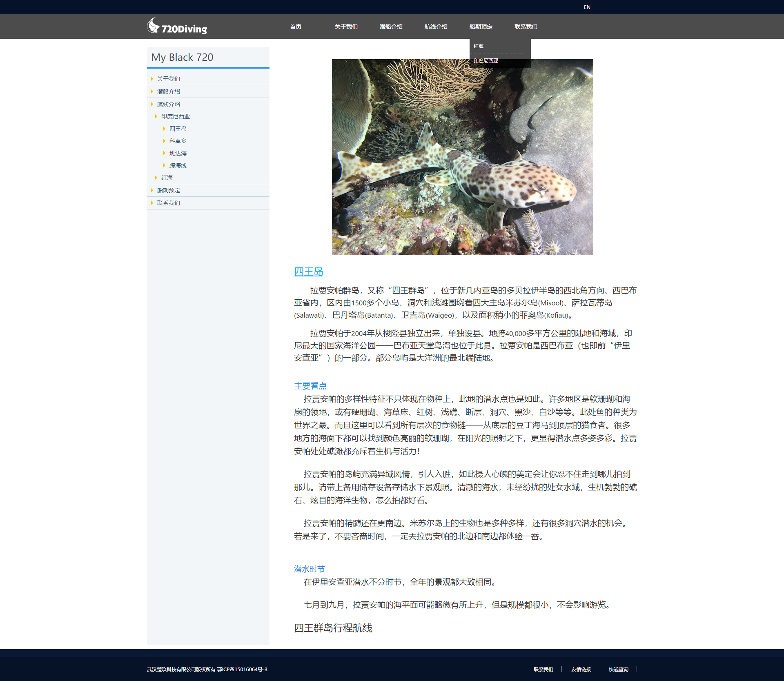Click the 720Diving dolphin logo
The width and height of the screenshot is (784, 681).
[x=176, y=27]
